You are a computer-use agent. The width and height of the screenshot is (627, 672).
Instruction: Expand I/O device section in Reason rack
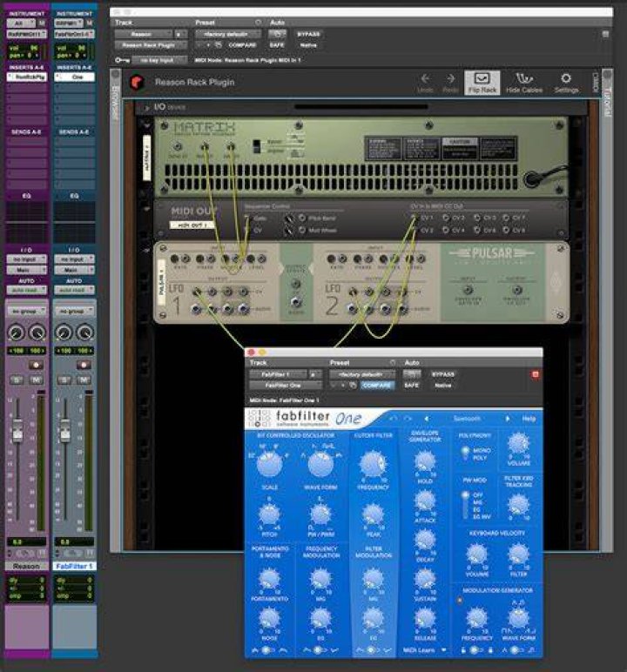click(x=147, y=108)
